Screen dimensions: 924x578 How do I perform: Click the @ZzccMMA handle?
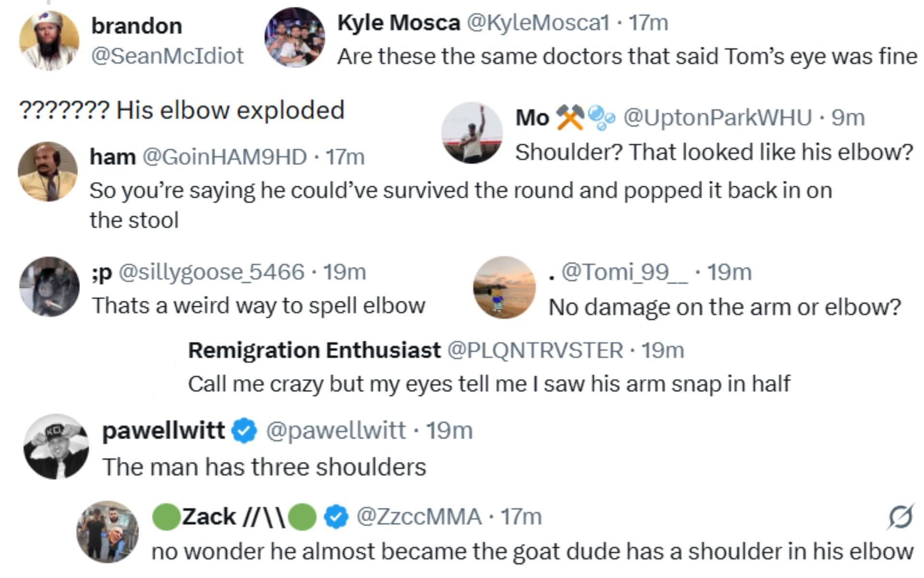click(x=419, y=517)
